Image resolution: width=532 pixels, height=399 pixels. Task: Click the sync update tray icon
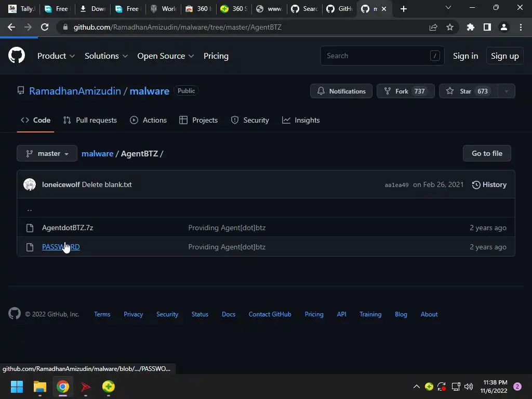(442, 387)
